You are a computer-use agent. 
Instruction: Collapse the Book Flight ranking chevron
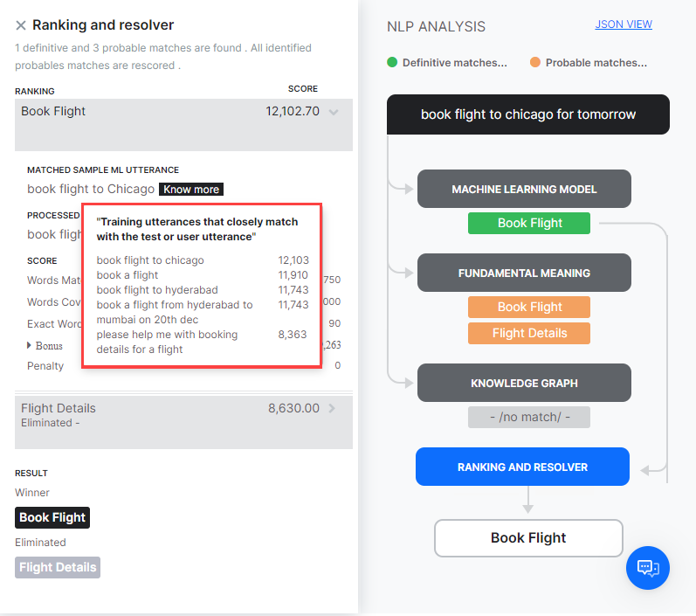(334, 112)
